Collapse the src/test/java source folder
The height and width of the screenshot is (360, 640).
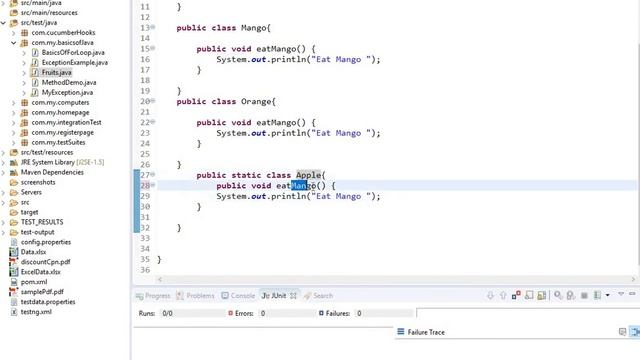tap(3, 23)
